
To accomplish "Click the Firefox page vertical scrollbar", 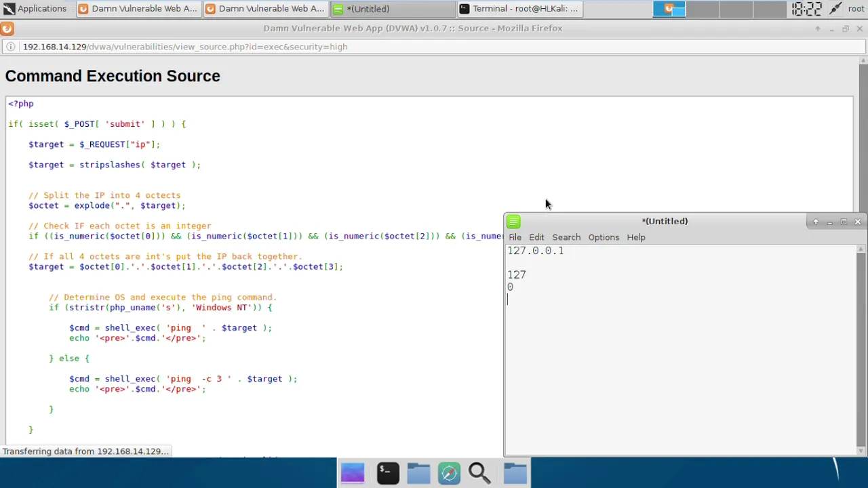I will pyautogui.click(x=863, y=139).
